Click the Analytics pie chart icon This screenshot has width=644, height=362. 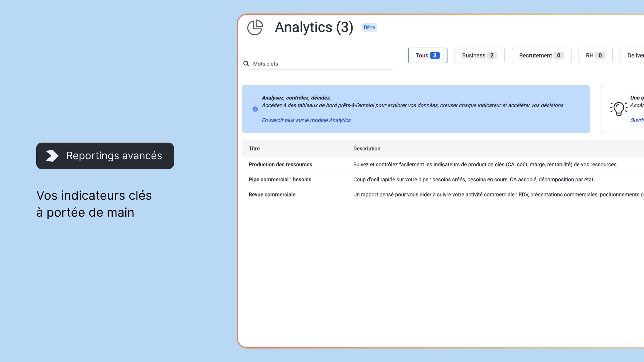(255, 28)
